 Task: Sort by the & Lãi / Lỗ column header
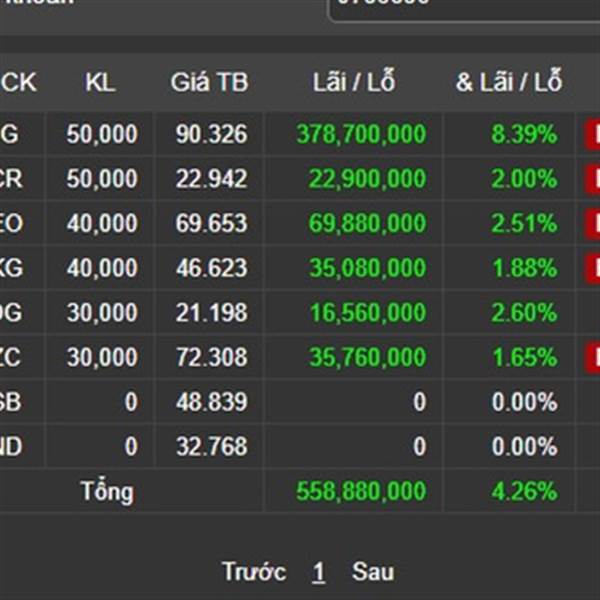[x=509, y=81]
